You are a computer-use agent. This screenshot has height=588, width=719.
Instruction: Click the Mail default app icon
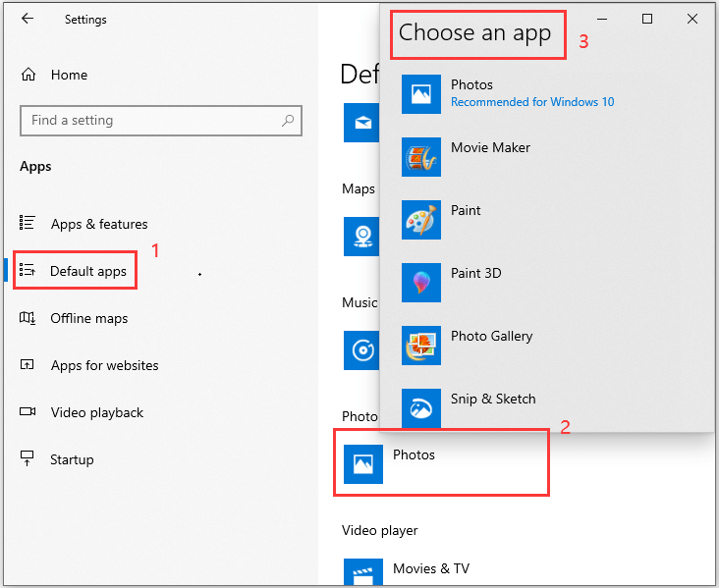[361, 123]
